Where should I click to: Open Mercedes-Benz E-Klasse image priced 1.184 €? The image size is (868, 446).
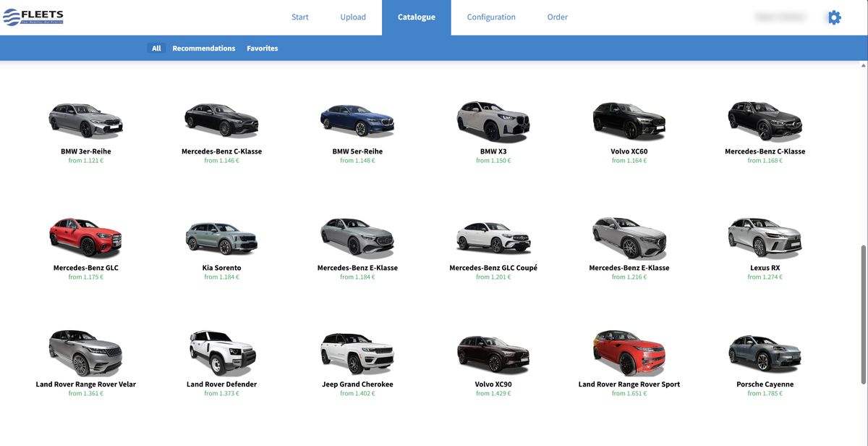tap(357, 237)
